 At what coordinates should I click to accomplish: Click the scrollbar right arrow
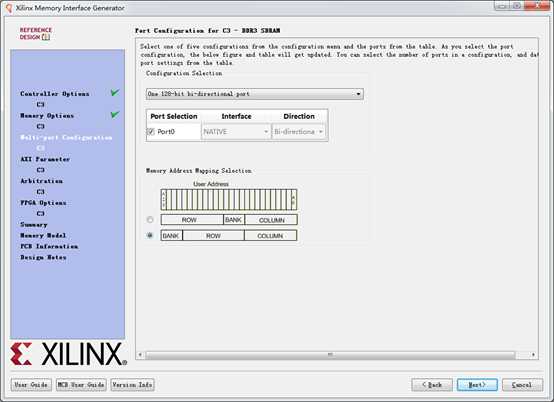tap(533, 354)
